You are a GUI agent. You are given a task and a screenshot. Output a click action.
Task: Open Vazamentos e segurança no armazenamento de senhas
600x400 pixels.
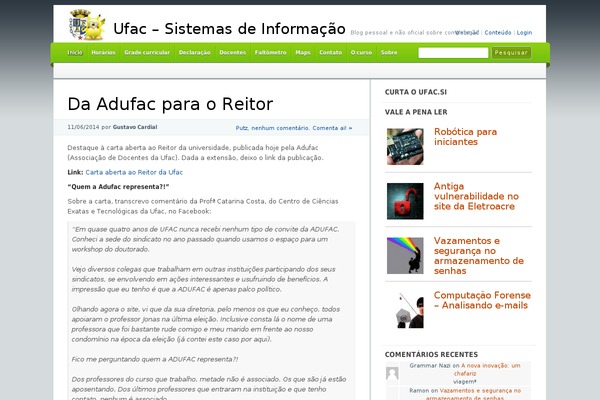479,256
